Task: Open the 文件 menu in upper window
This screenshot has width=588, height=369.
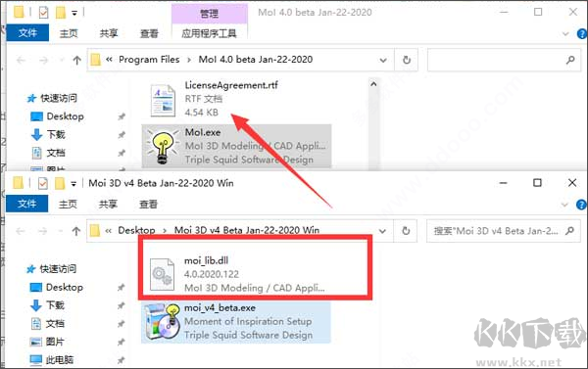Action: [x=27, y=33]
